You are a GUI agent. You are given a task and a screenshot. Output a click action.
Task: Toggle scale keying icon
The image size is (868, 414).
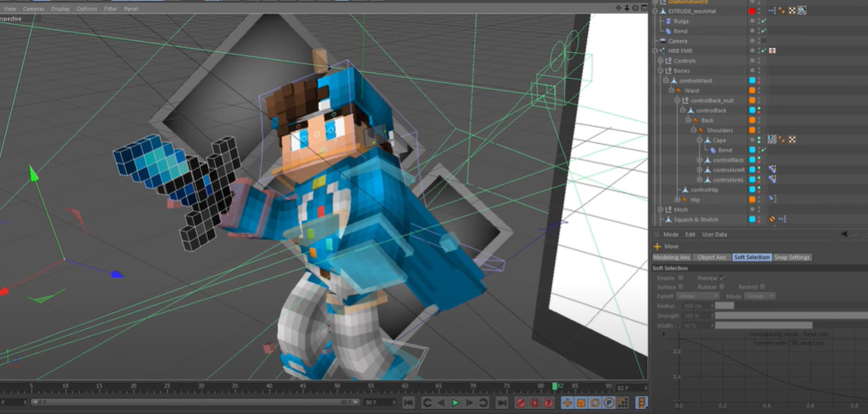pyautogui.click(x=581, y=403)
